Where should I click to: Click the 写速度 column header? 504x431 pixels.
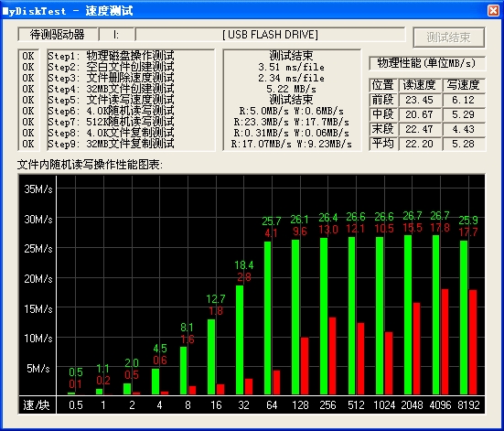(x=463, y=85)
